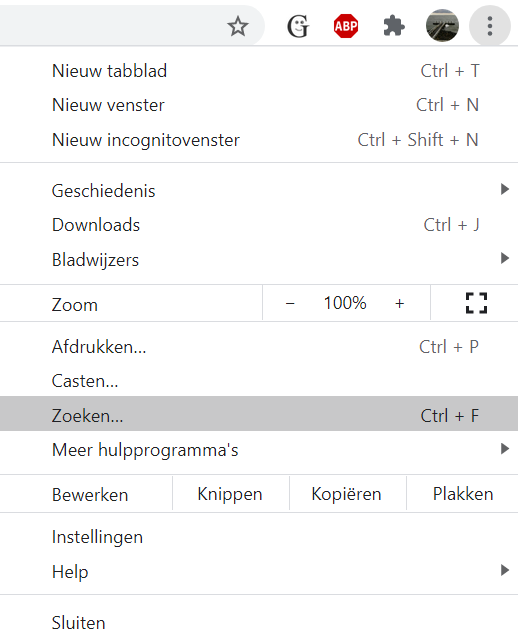Select Nieuw tabblad menu item
518x639 pixels.
259,71
